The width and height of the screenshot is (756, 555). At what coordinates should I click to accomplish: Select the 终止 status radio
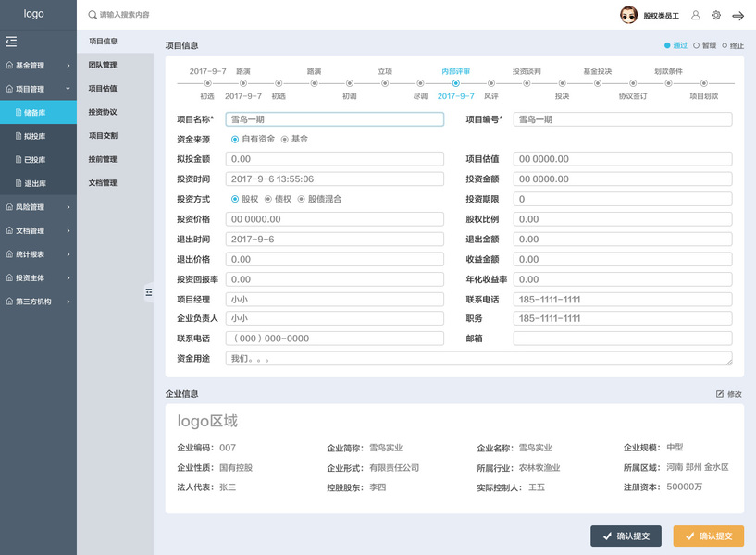tap(725, 45)
